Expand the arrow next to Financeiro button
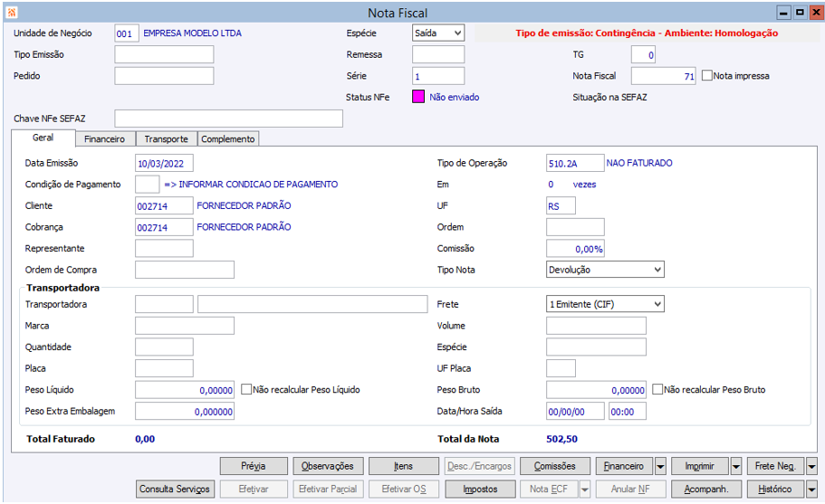Image resolution: width=825 pixels, height=504 pixels. click(660, 466)
